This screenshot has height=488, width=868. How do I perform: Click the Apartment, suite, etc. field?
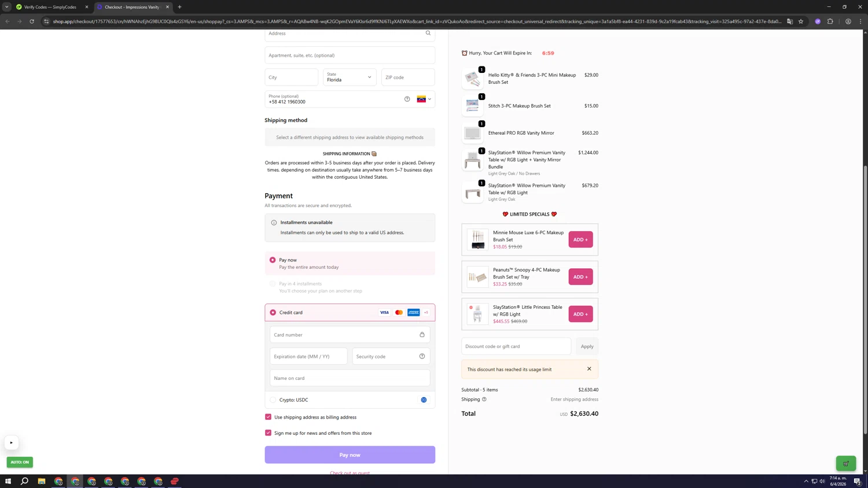[x=350, y=55]
